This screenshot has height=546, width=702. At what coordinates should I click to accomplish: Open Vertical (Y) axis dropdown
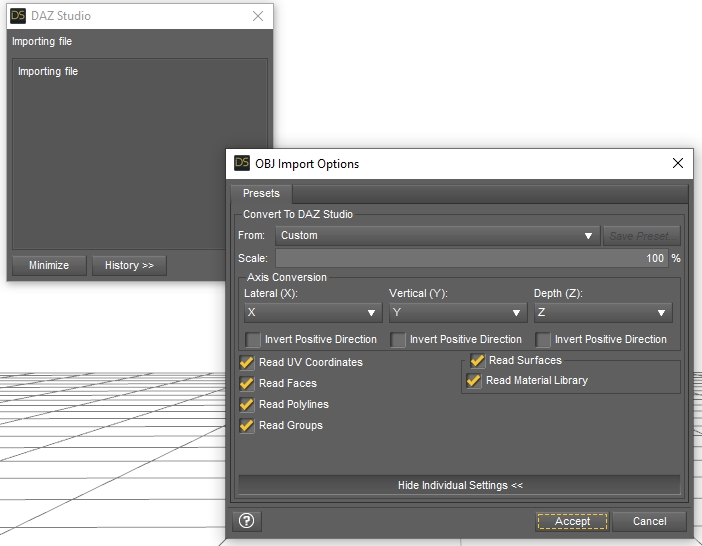pos(458,312)
